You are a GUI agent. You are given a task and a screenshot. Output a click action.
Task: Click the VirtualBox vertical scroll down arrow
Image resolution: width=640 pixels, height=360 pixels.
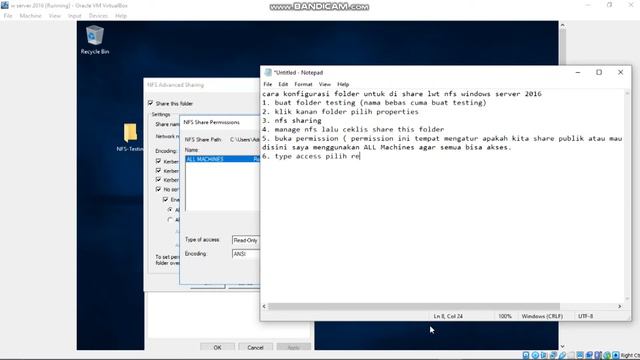click(x=562, y=346)
